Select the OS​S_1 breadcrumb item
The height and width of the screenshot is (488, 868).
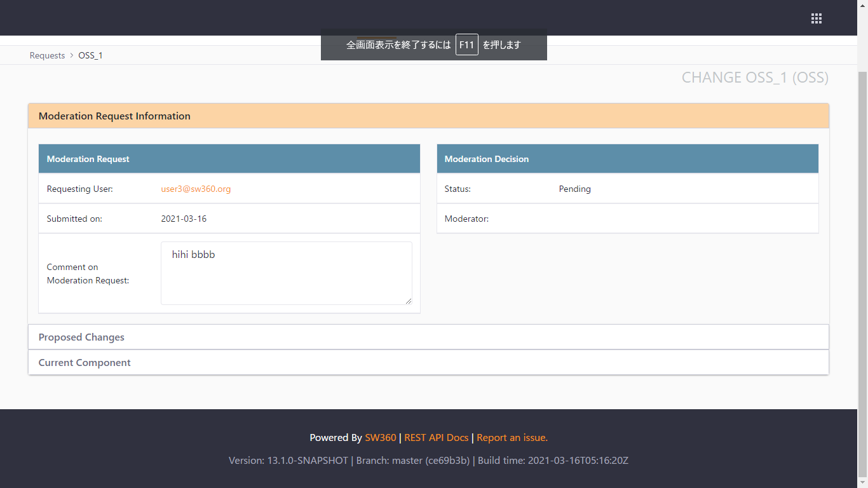tap(90, 55)
